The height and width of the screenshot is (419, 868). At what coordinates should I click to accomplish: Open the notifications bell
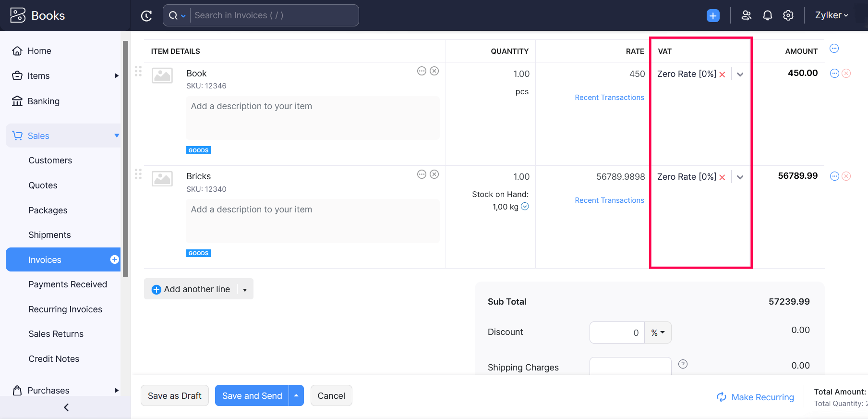pos(767,15)
